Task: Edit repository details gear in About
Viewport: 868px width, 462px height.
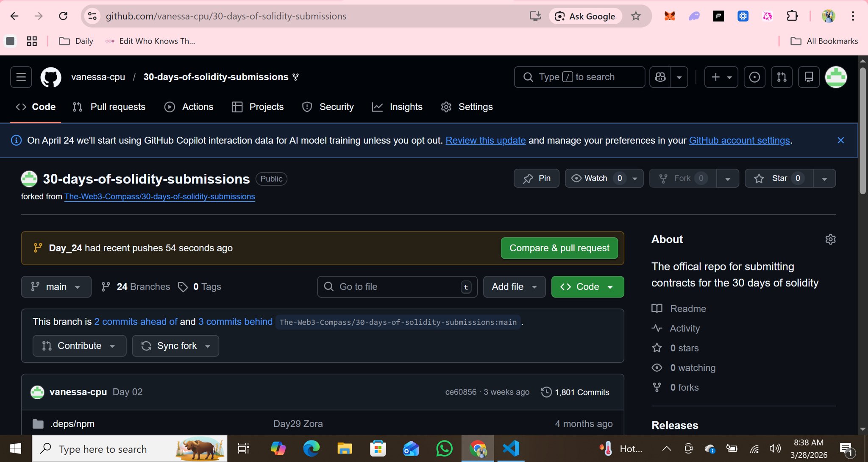Action: coord(830,239)
